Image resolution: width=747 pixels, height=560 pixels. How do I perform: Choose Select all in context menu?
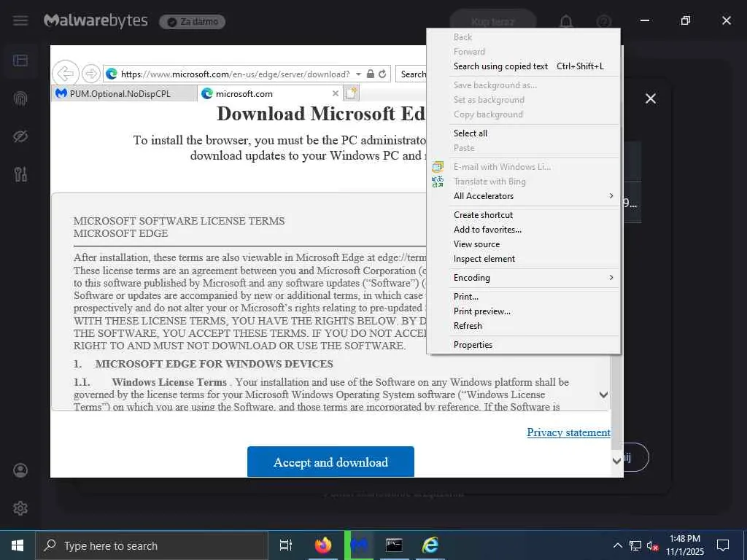coord(534,133)
